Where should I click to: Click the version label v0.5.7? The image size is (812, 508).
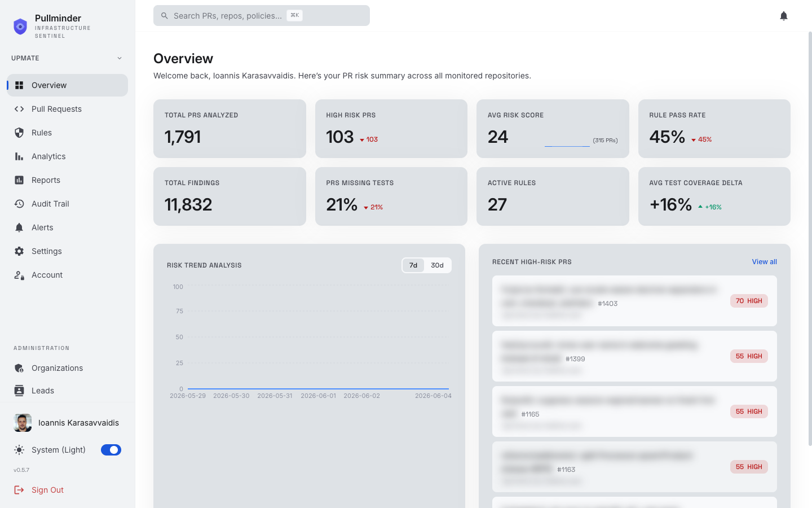click(21, 470)
